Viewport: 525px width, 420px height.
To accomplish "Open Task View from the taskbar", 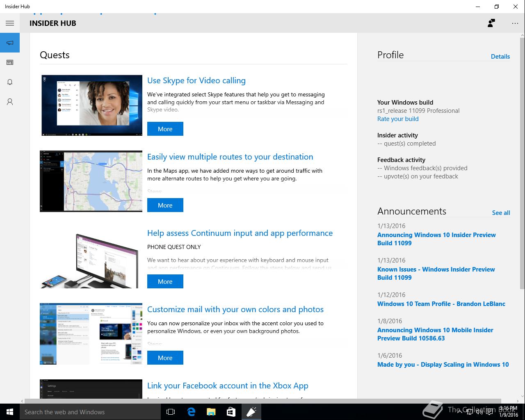I will 171,412.
